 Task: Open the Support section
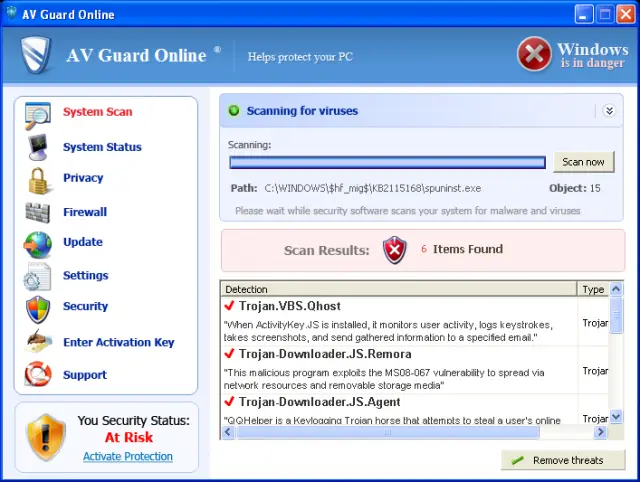click(x=85, y=375)
